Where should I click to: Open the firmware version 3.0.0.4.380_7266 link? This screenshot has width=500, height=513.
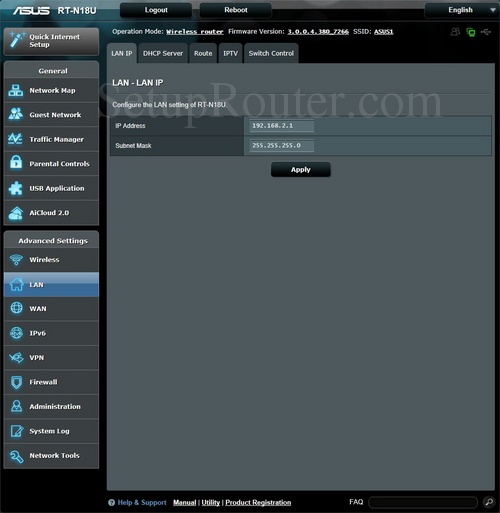click(318, 32)
